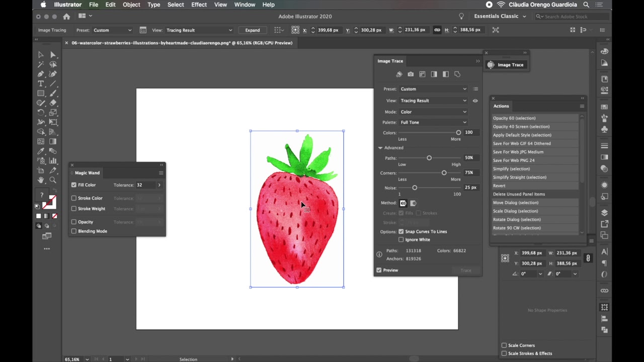
Task: Select the Free Transform tool
Action: (53, 122)
